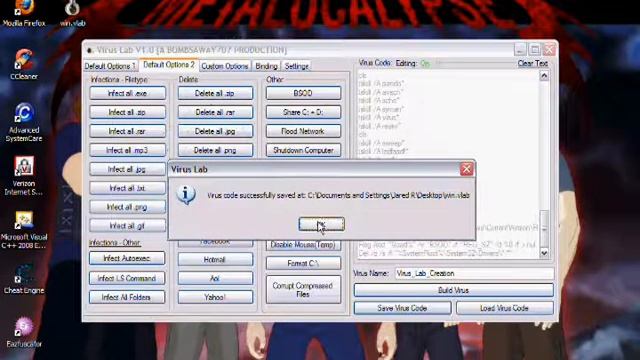The image size is (640, 360).
Task: Click the Disable Mouse(Temp) button
Action: (303, 245)
